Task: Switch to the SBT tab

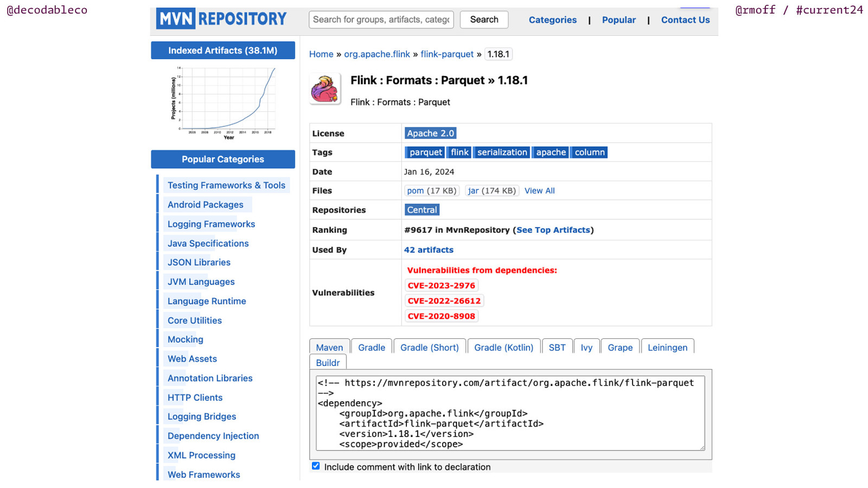Action: [557, 347]
